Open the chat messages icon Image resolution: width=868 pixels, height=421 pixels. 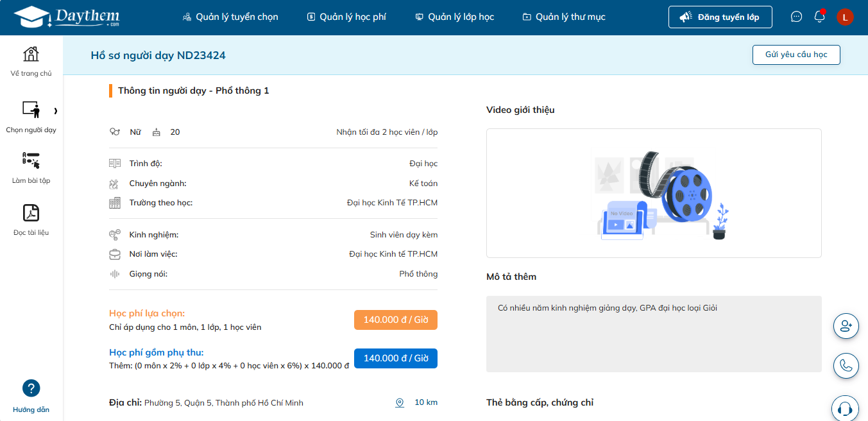point(796,17)
